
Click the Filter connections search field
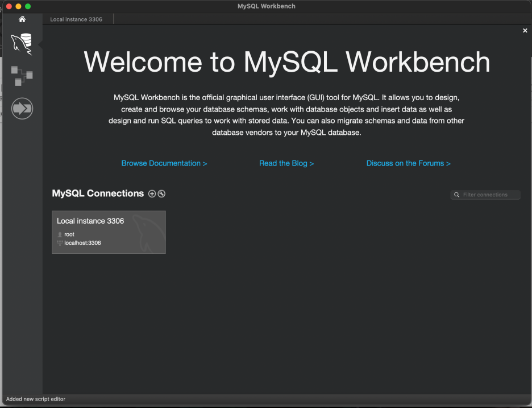485,195
